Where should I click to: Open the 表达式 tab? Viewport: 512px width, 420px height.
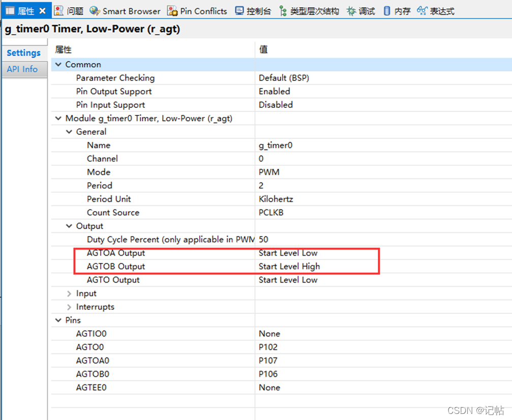[x=442, y=11]
